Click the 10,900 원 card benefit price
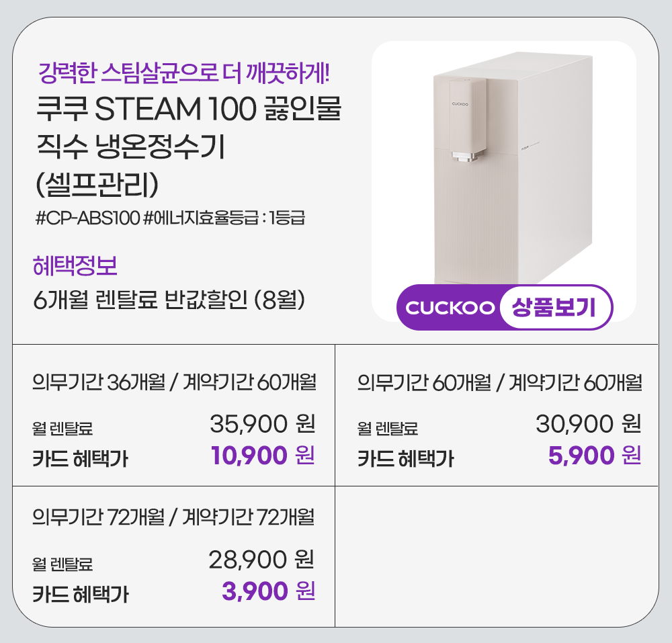Image resolution: width=672 pixels, height=643 pixels. point(262,456)
